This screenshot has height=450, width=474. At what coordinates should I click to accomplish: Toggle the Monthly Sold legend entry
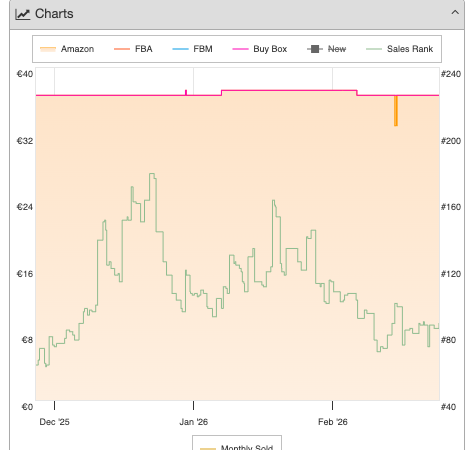pyautogui.click(x=237, y=447)
